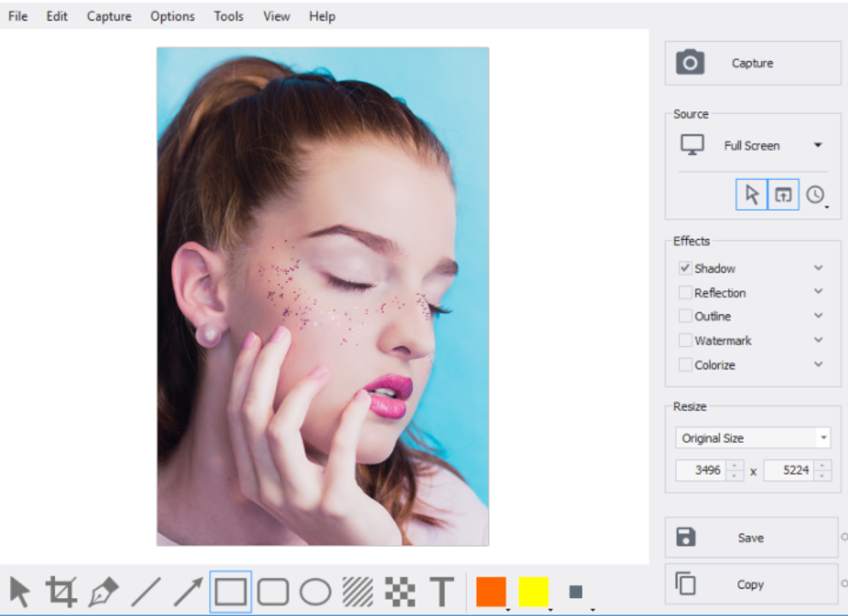Choose the Pen drawing tool
The height and width of the screenshot is (616, 848).
click(x=104, y=592)
